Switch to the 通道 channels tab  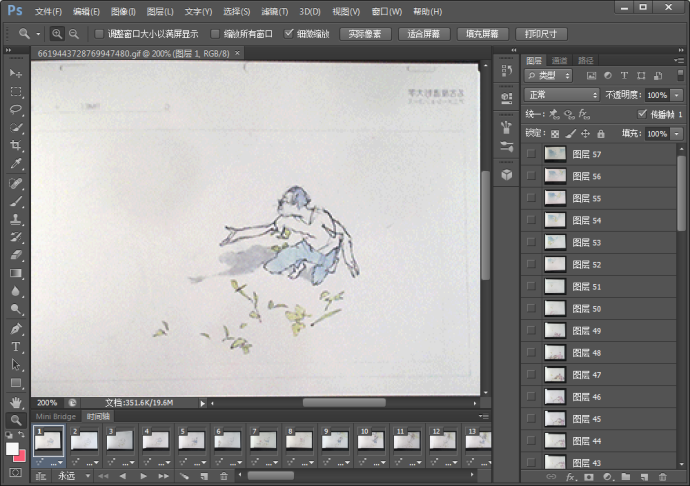[x=559, y=60]
